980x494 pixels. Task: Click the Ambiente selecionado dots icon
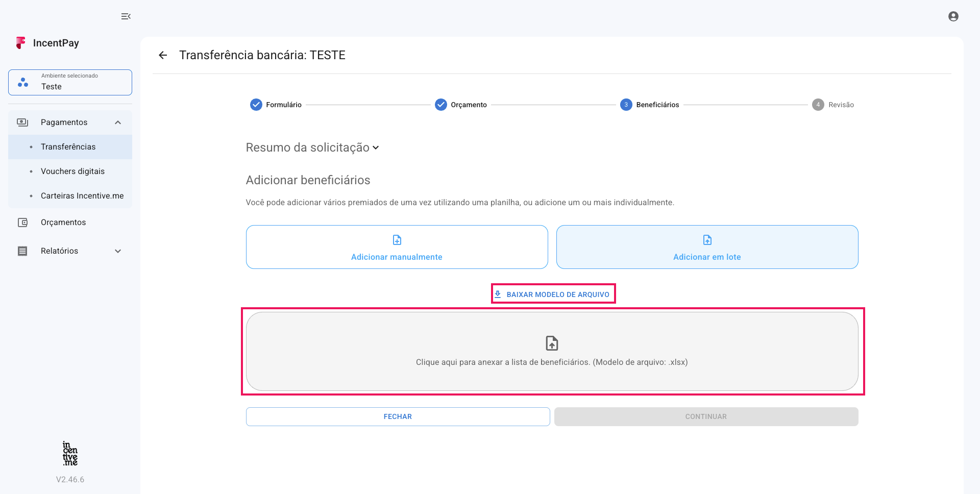[x=23, y=82]
